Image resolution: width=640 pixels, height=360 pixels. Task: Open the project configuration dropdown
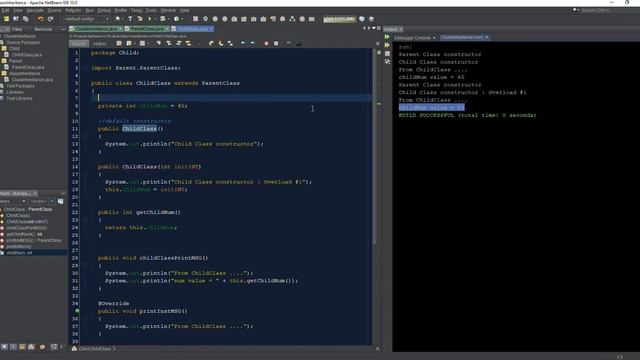point(87,19)
